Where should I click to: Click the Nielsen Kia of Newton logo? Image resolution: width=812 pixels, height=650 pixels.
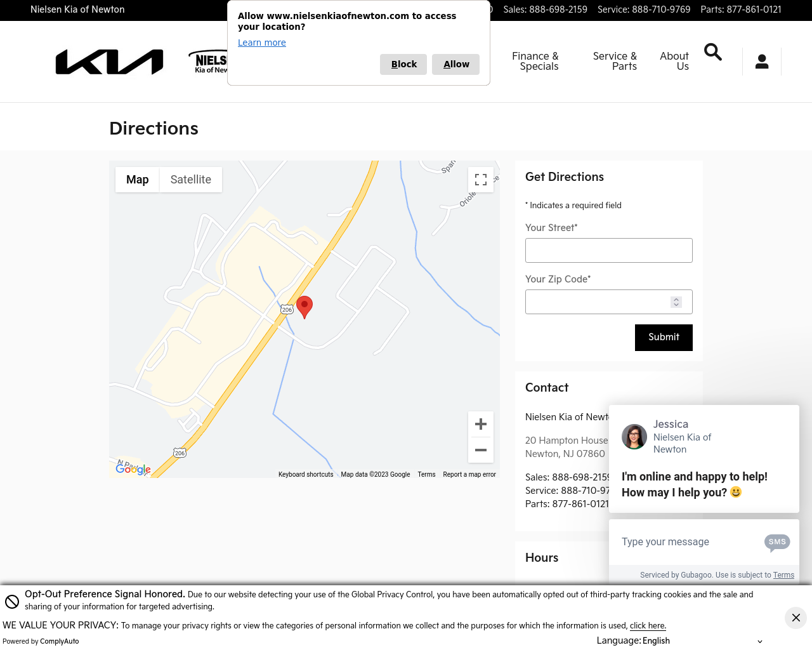click(x=208, y=62)
